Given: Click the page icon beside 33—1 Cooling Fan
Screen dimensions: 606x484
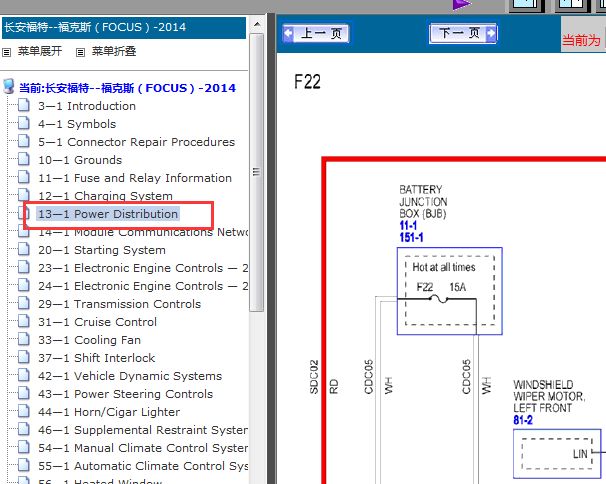Looking at the screenshot, I should tap(24, 339).
